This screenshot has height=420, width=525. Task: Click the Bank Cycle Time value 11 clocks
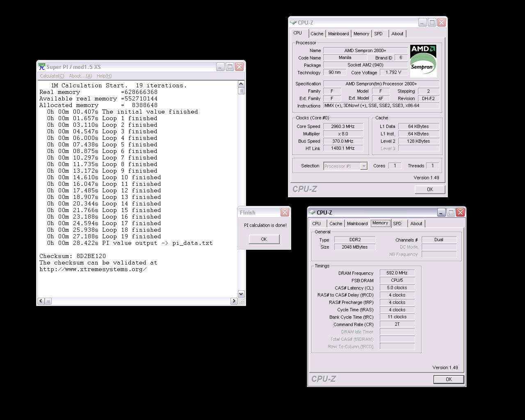pos(397,317)
